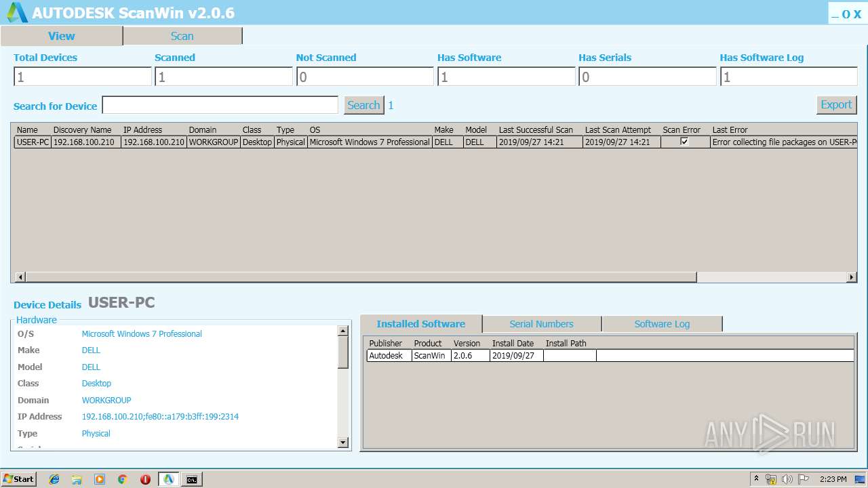The height and width of the screenshot is (488, 868).
Task: Open the Serial Numbers tab
Action: tap(542, 324)
